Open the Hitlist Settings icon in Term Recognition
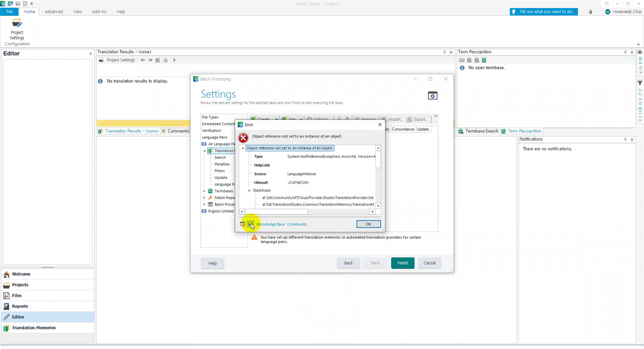The height and width of the screenshot is (349, 644). 477,60
